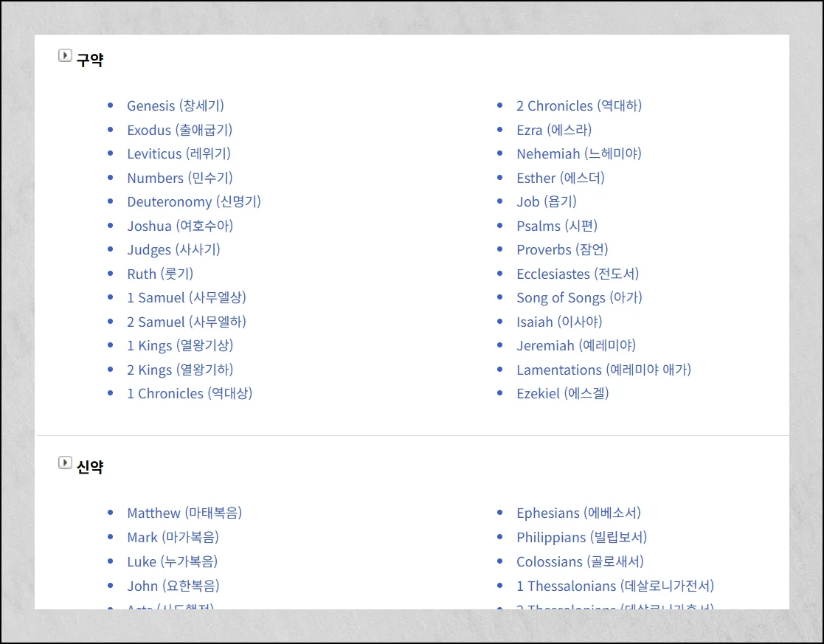Open Psalms (시편) book
The height and width of the screenshot is (644, 824).
click(x=556, y=226)
